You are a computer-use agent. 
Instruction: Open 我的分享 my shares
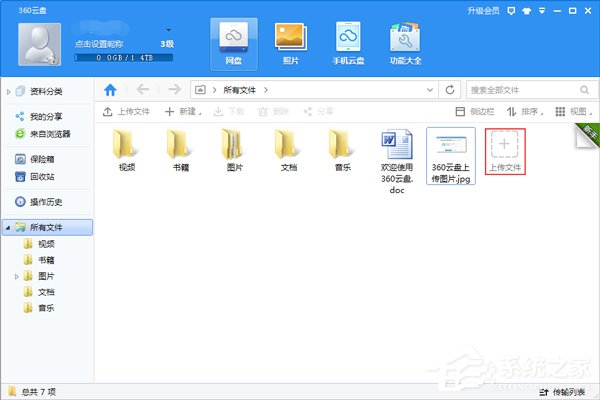click(x=46, y=116)
